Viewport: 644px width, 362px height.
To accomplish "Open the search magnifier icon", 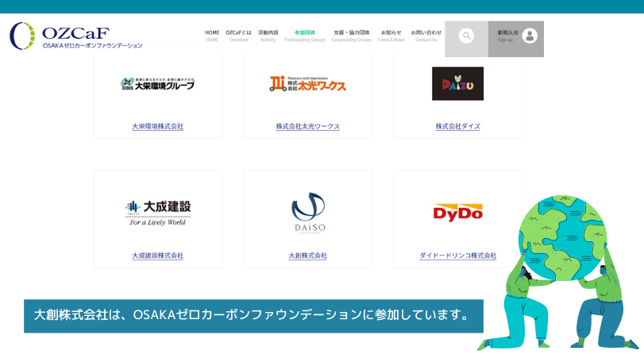I will (466, 36).
